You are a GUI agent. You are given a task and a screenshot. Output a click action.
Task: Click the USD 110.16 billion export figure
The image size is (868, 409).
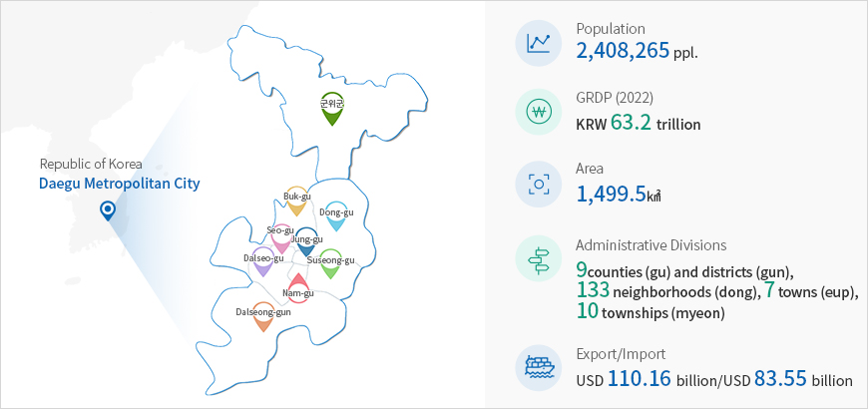[640, 380]
